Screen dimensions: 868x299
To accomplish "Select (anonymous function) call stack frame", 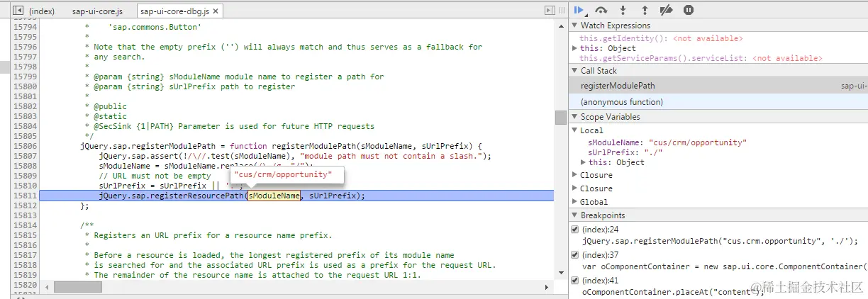I will click(718, 102).
